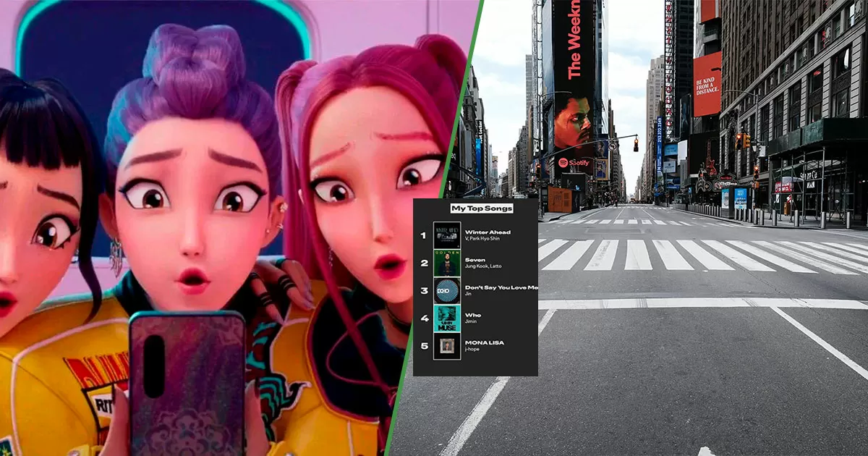The height and width of the screenshot is (456, 868).
Task: Click the rank number 1 in list
Action: (422, 235)
